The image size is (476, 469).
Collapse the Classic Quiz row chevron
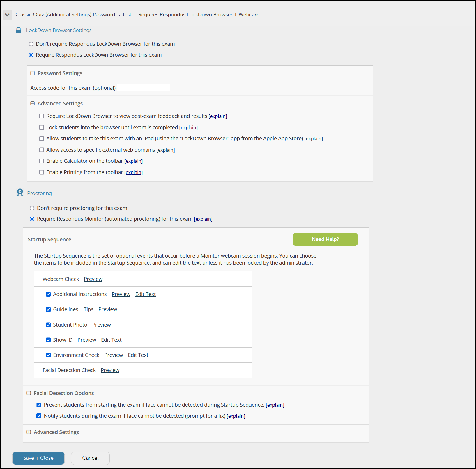tap(7, 15)
